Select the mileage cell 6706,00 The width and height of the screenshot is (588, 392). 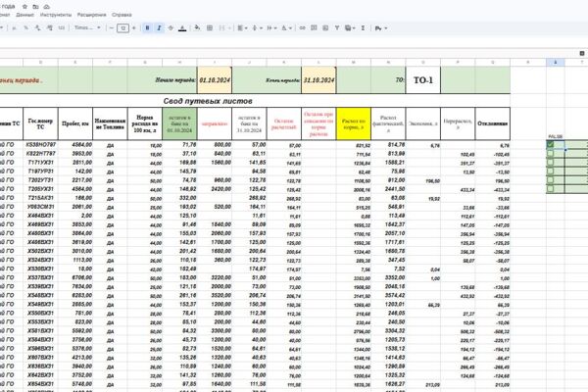(75, 277)
